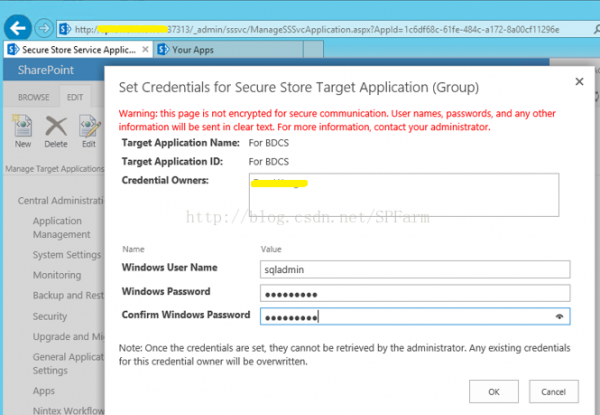Open Security in side navigation
Viewport: 600px width, 415px height.
tap(50, 316)
